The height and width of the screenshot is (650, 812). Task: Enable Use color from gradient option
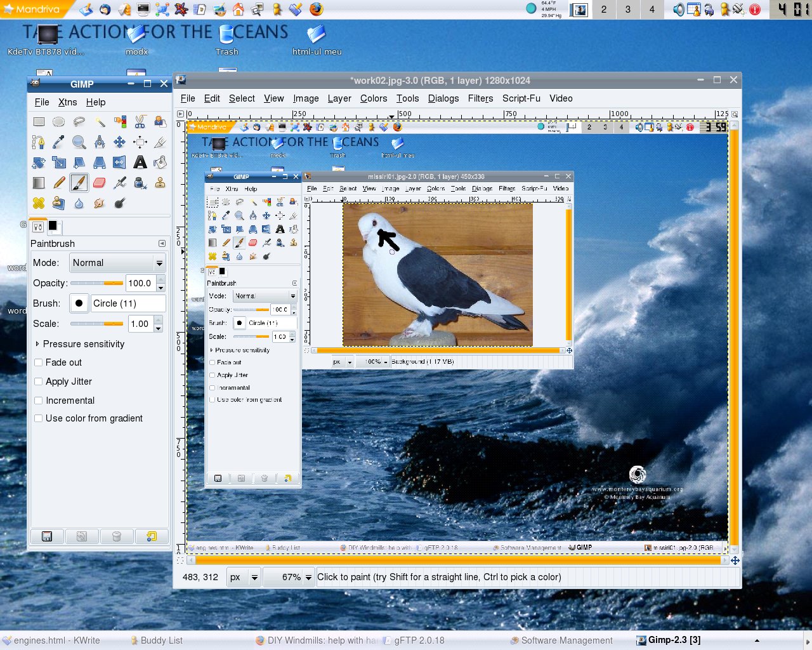point(39,418)
